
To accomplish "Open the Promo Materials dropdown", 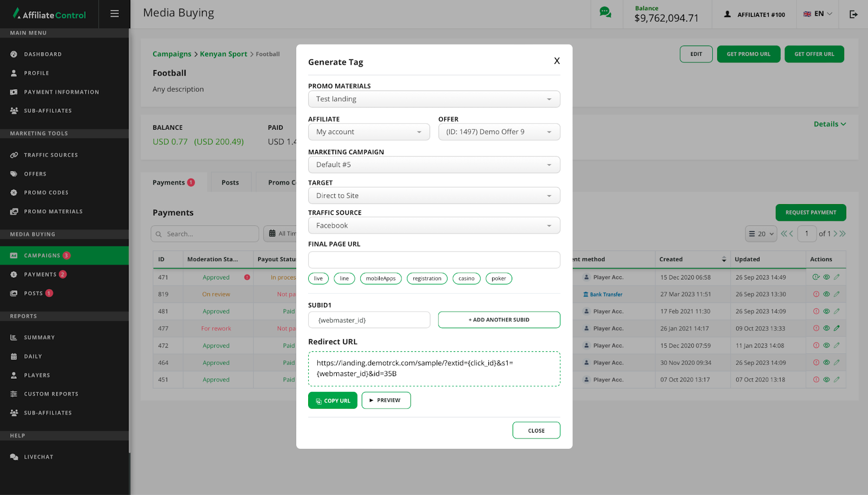I will point(433,99).
